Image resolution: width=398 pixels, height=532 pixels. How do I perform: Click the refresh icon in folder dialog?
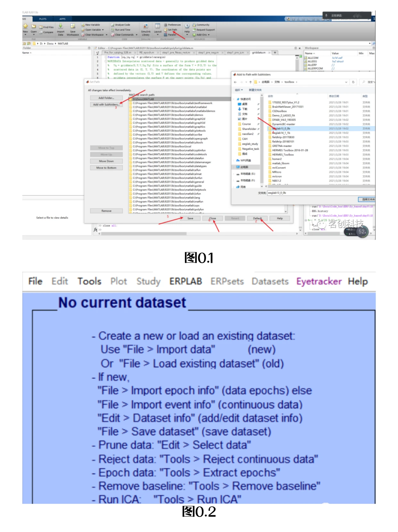[x=353, y=82]
